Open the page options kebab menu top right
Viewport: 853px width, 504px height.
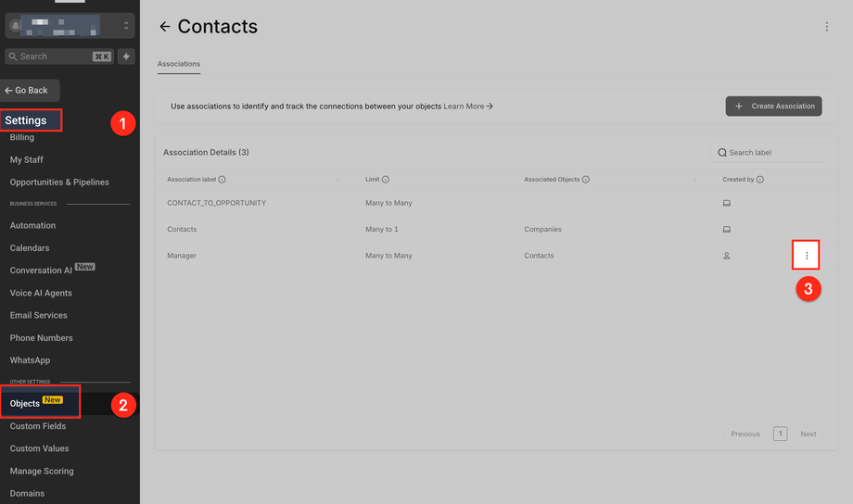(827, 27)
